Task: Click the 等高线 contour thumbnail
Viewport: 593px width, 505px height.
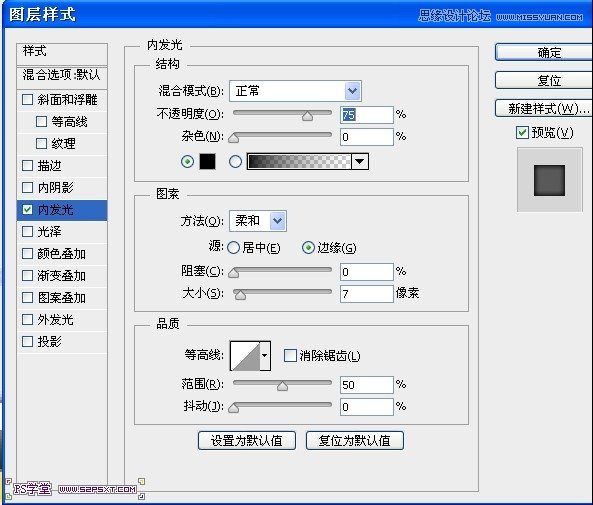Action: point(245,356)
